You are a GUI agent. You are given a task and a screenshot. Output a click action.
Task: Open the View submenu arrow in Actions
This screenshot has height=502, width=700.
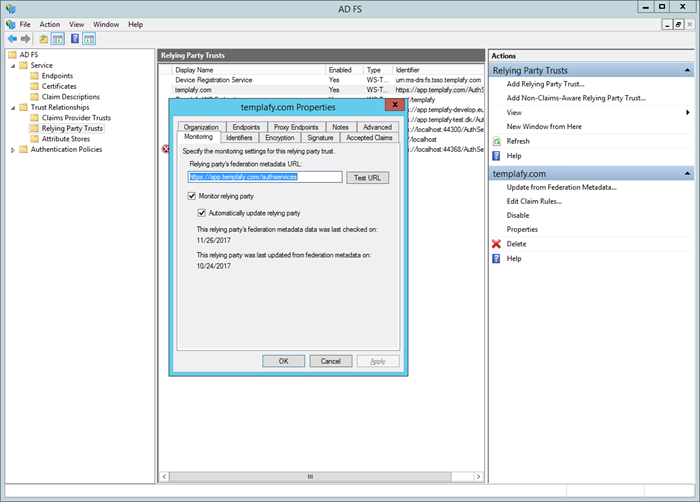click(x=688, y=113)
